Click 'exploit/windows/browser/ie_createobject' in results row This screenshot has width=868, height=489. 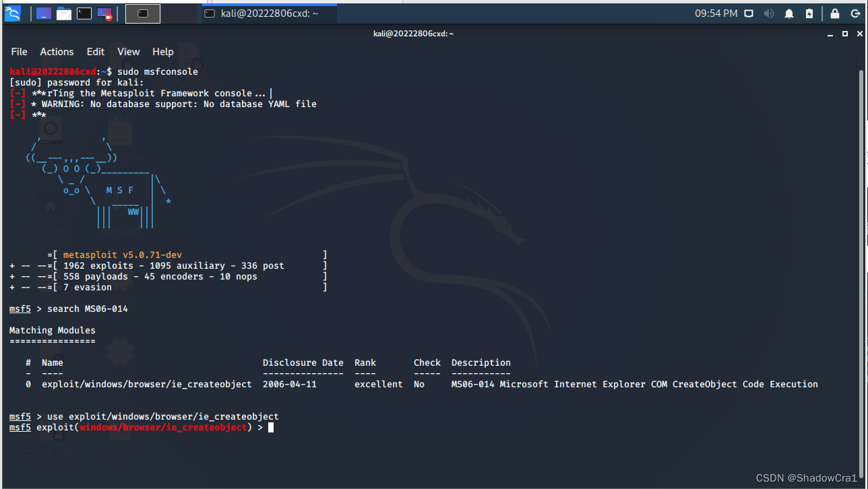[147, 384]
